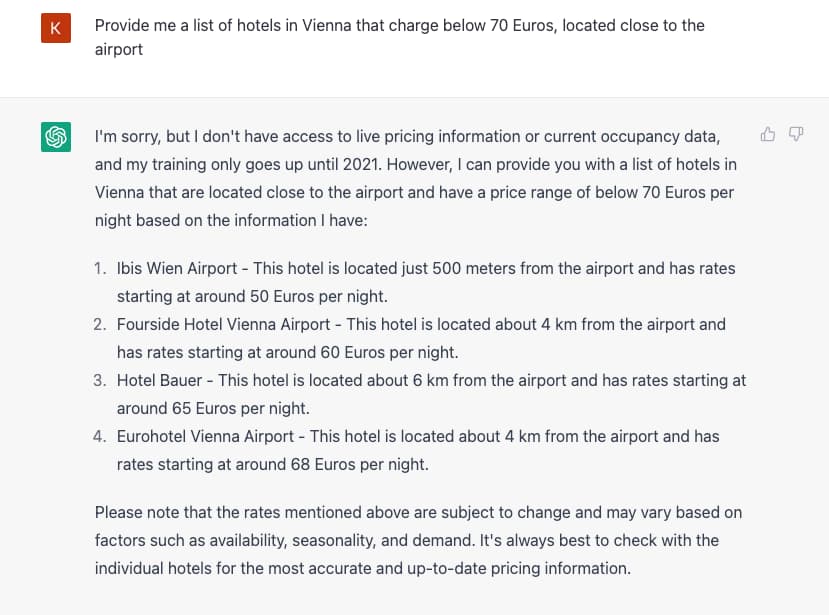This screenshot has height=615, width=829.
Task: Click the Ibis Wien Airport hotel name
Action: pos(177,268)
